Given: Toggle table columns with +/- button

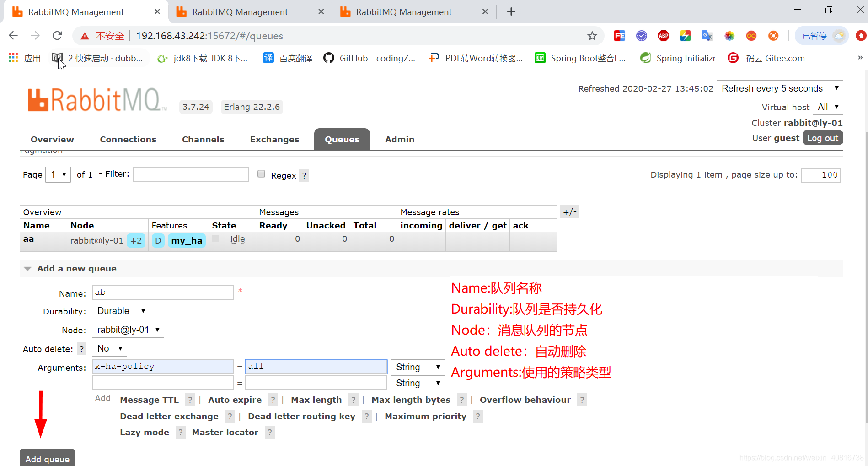Looking at the screenshot, I should point(570,212).
